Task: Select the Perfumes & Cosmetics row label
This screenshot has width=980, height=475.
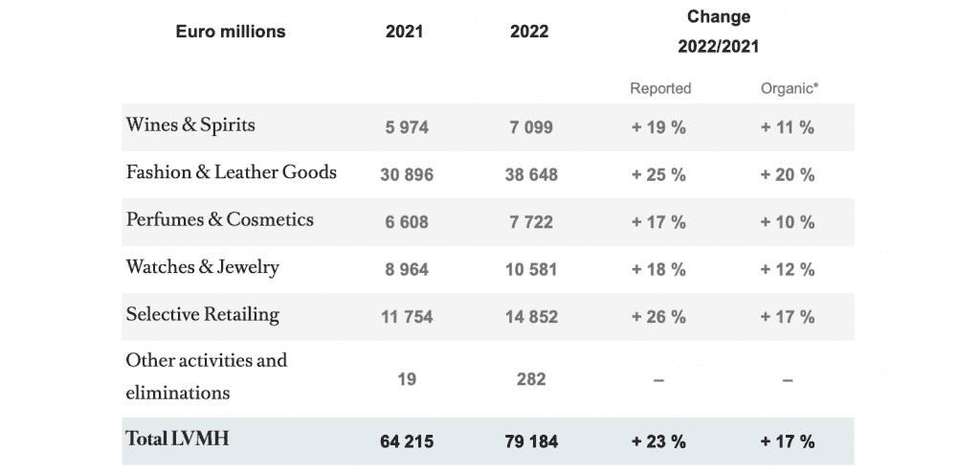Action: coord(219,219)
